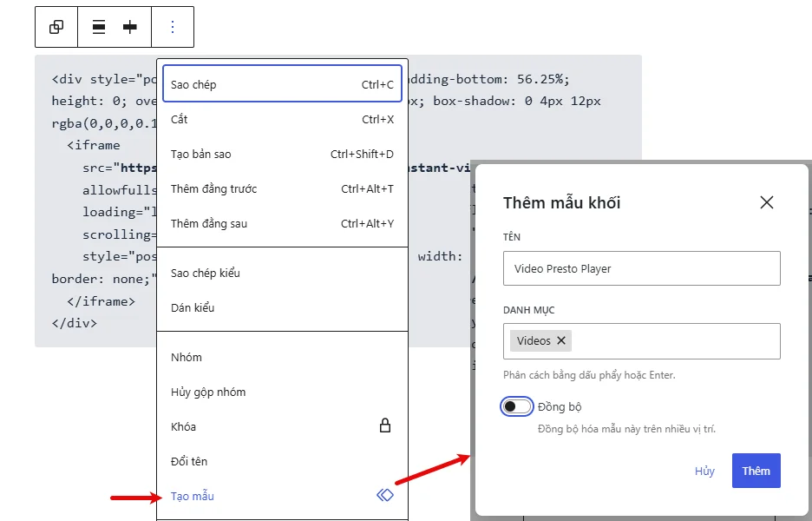This screenshot has width=812, height=521.
Task: Close the Thêm mẫu khối dialog
Action: pos(766,202)
